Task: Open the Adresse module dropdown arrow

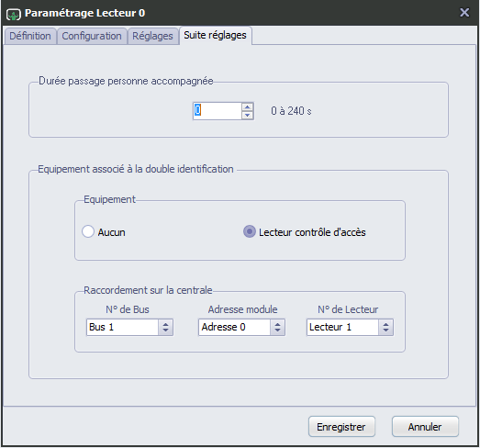Action: click(x=278, y=327)
